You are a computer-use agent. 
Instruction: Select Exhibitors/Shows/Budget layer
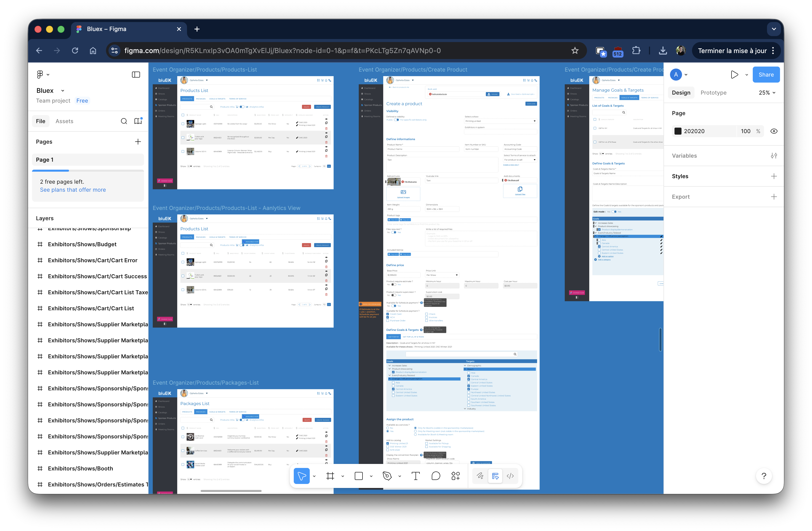click(82, 244)
